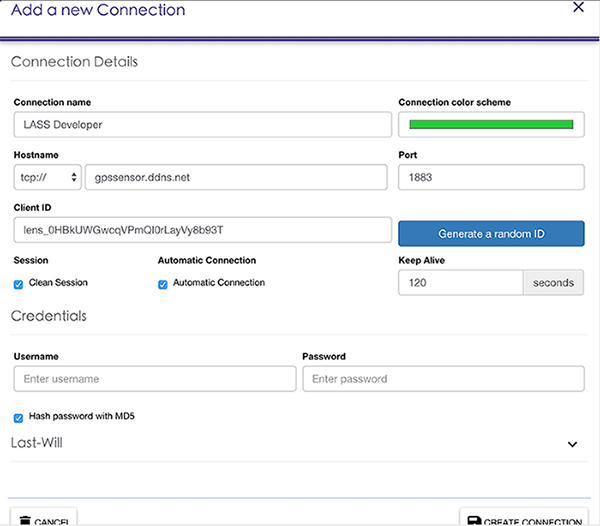Click the Hostname label
Viewport: 600px width, 526px height.
pos(36,155)
